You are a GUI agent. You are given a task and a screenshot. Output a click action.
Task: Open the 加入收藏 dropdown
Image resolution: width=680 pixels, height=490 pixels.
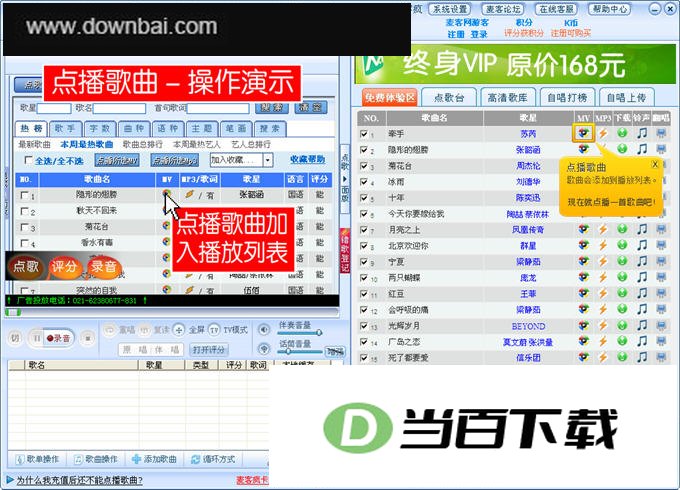point(268,160)
